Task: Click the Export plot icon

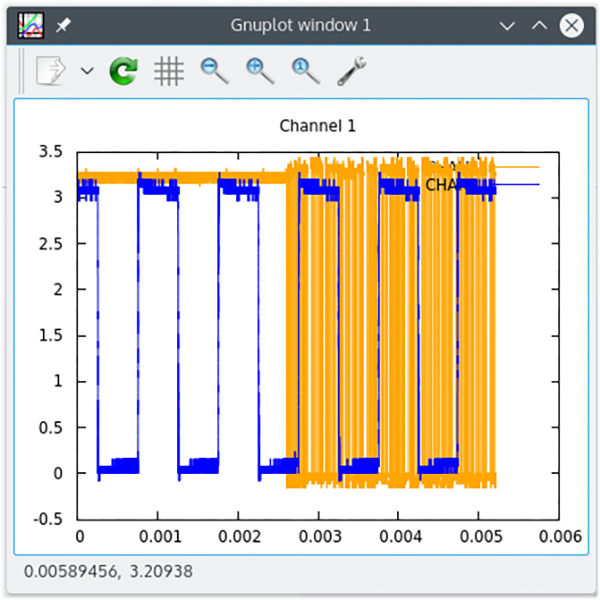Action: [50, 71]
